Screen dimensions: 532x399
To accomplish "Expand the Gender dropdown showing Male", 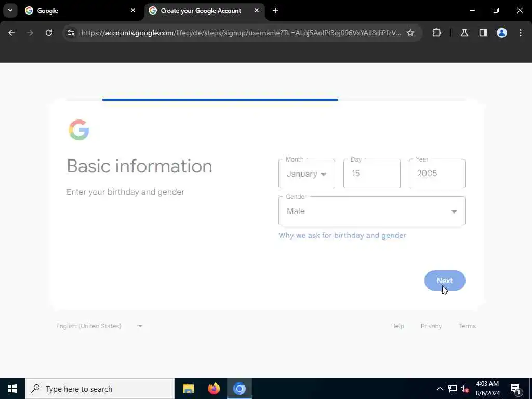I will tap(372, 211).
